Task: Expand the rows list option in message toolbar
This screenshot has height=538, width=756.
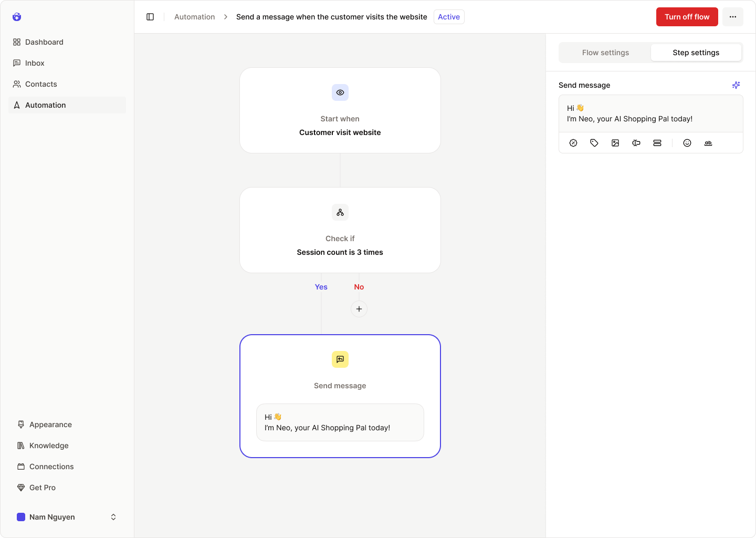Action: 657,142
